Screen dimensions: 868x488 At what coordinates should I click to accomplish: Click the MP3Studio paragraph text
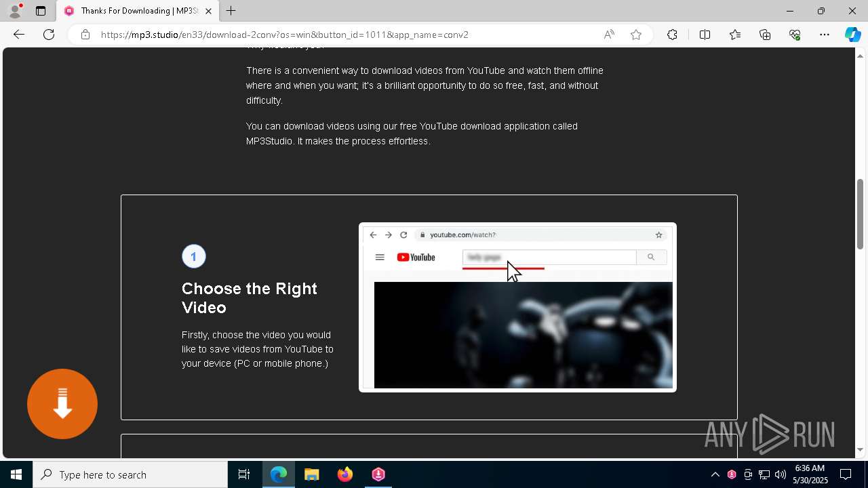[x=412, y=134]
